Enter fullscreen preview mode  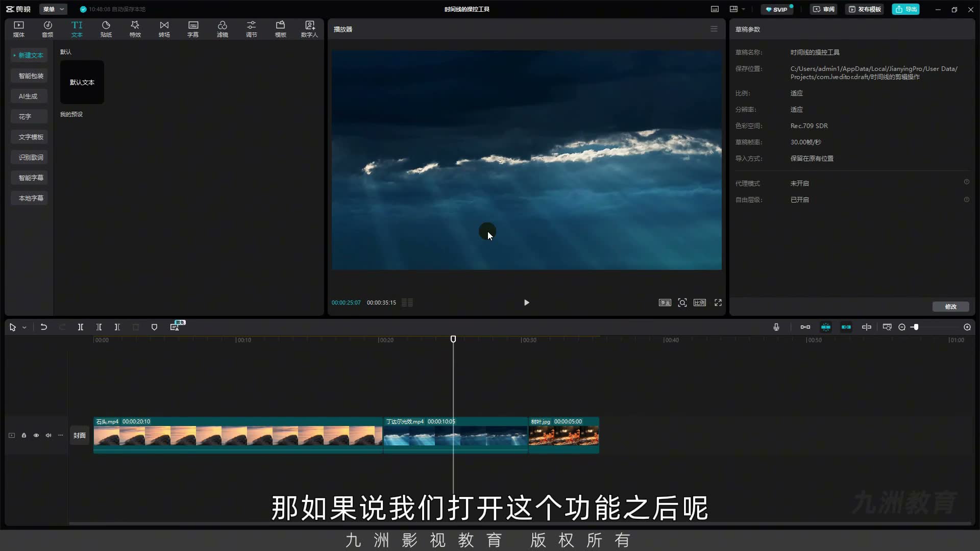pos(718,303)
